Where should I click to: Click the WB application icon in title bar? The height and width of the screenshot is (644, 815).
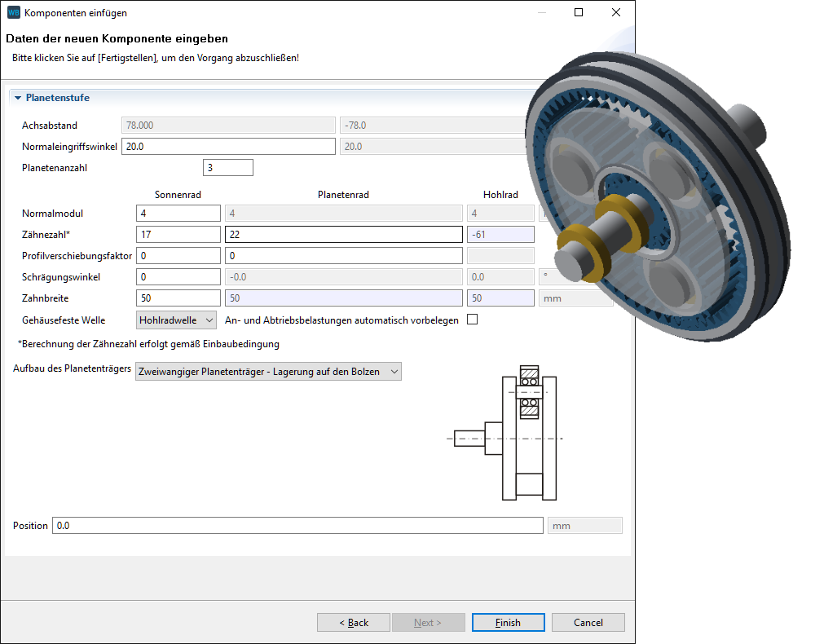click(x=14, y=13)
